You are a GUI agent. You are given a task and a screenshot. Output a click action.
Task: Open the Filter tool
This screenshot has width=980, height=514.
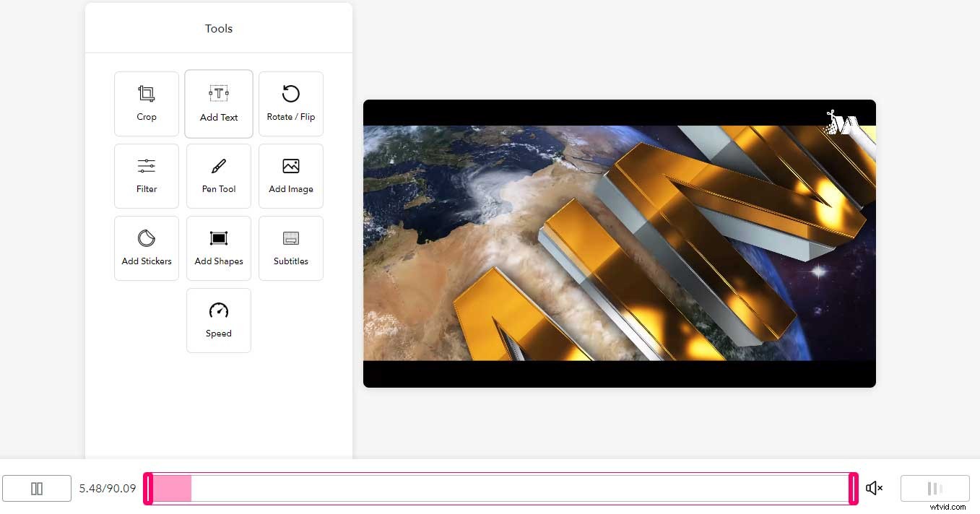click(147, 175)
